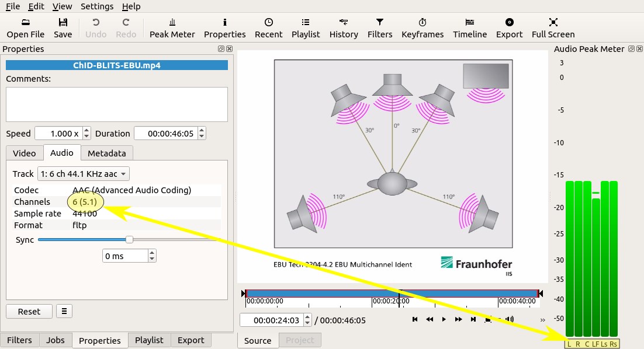The image size is (644, 349).
Task: Open the properties hamburger menu beside Reset
Action: (x=64, y=311)
